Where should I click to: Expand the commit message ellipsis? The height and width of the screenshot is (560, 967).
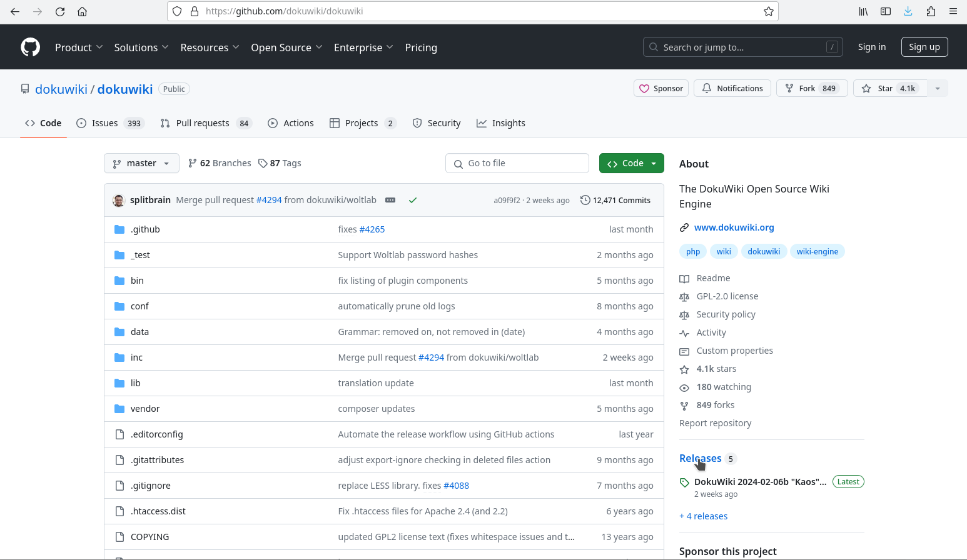click(390, 200)
